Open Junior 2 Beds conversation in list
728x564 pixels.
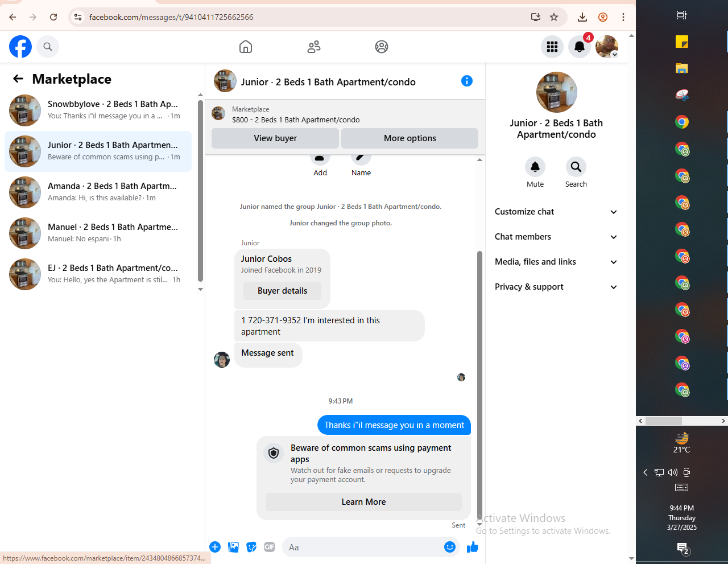[98, 151]
